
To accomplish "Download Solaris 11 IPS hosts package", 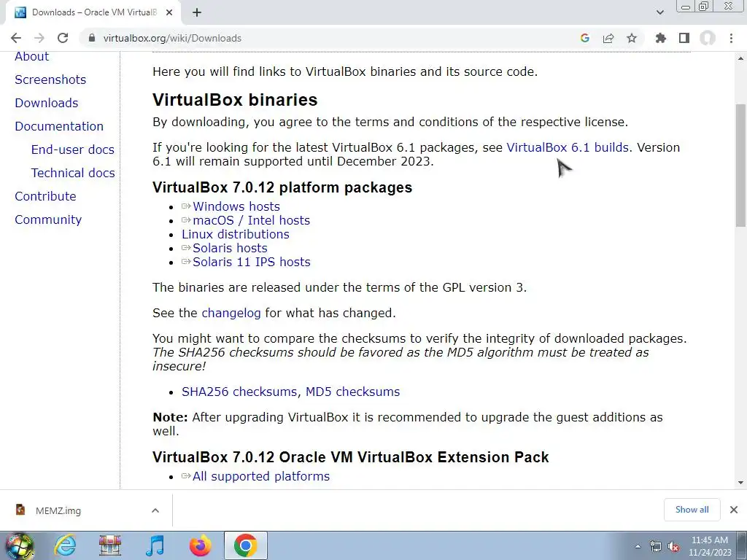I will point(252,262).
